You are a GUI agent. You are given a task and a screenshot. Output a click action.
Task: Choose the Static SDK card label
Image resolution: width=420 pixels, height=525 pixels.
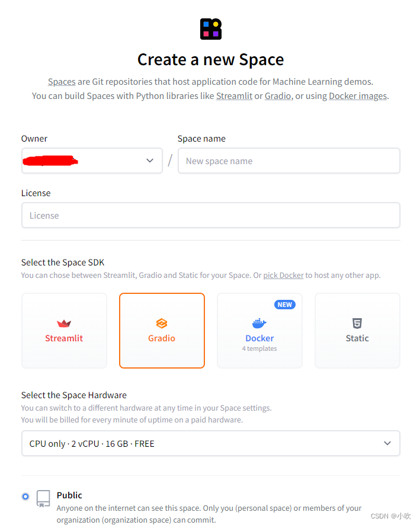(357, 338)
